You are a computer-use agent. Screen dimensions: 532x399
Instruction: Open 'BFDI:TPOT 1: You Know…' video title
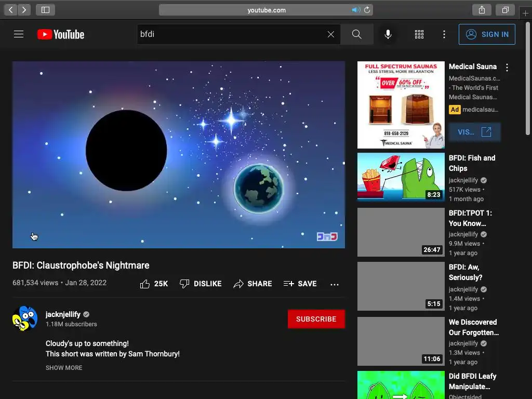[470, 218]
